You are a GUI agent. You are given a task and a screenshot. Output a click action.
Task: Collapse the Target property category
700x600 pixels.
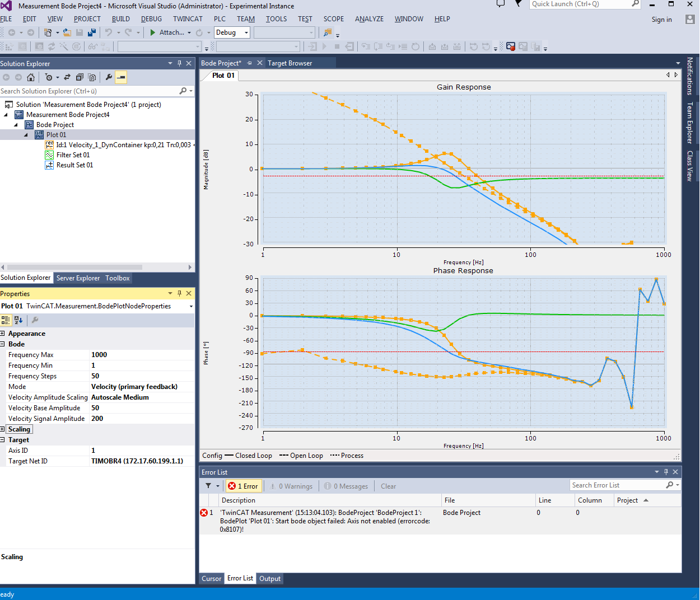(x=3, y=440)
